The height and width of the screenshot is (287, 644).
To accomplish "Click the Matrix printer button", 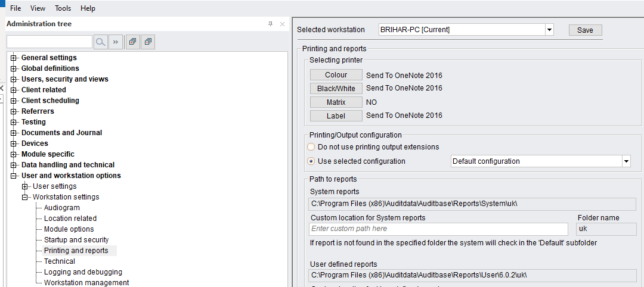I will 336,102.
